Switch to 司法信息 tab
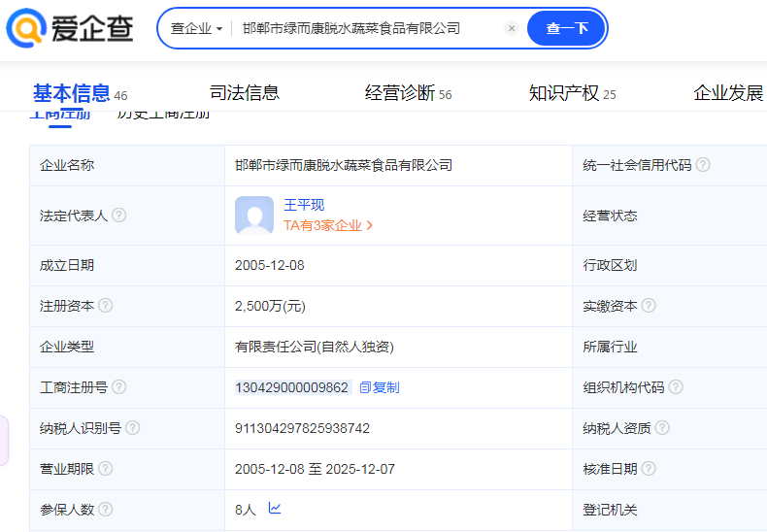This screenshot has width=767, height=532. 245,93
